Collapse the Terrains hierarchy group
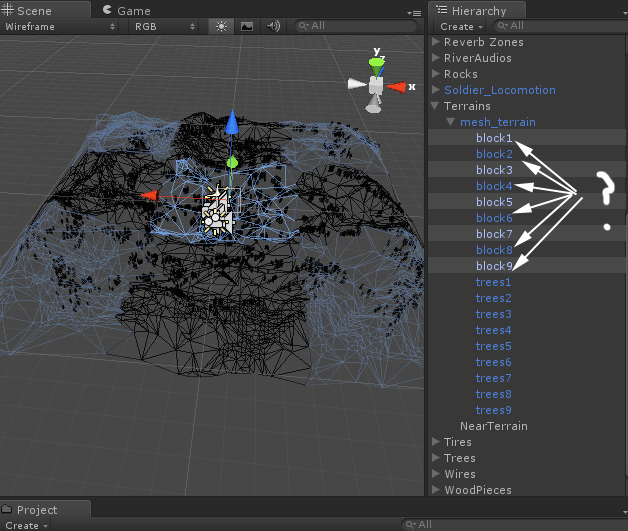The width and height of the screenshot is (628, 531). pyautogui.click(x=435, y=106)
